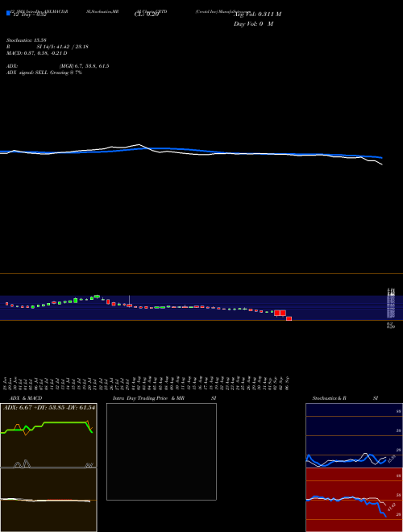Viewport: 403px width, 532px height.
Task: Click the '06 Sep' date axis label
Action: click(x=288, y=384)
